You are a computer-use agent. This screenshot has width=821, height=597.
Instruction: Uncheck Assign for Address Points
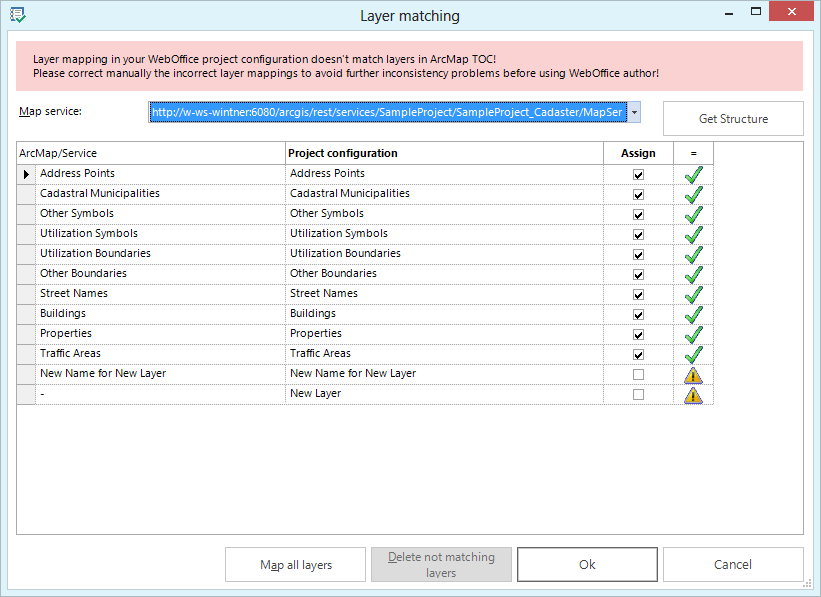click(638, 174)
